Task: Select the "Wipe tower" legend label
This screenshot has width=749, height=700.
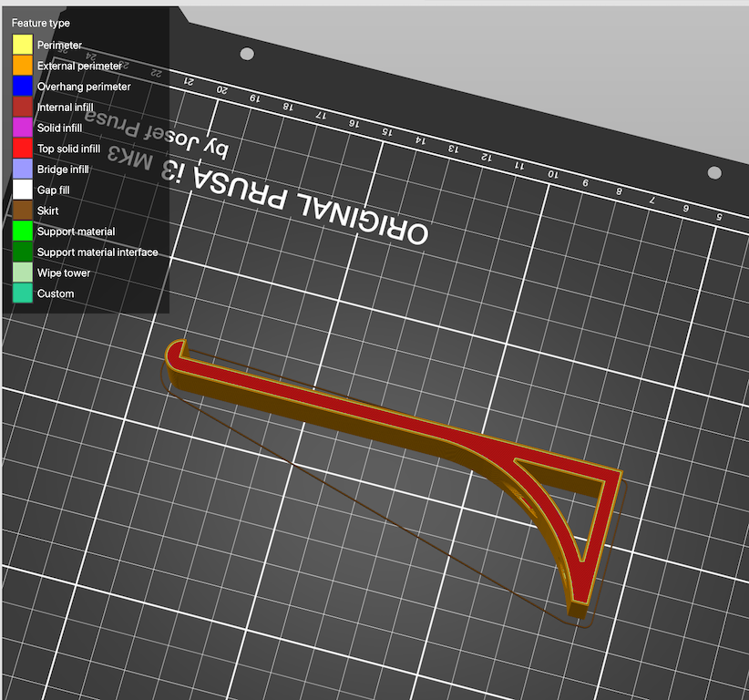Action: tap(64, 273)
